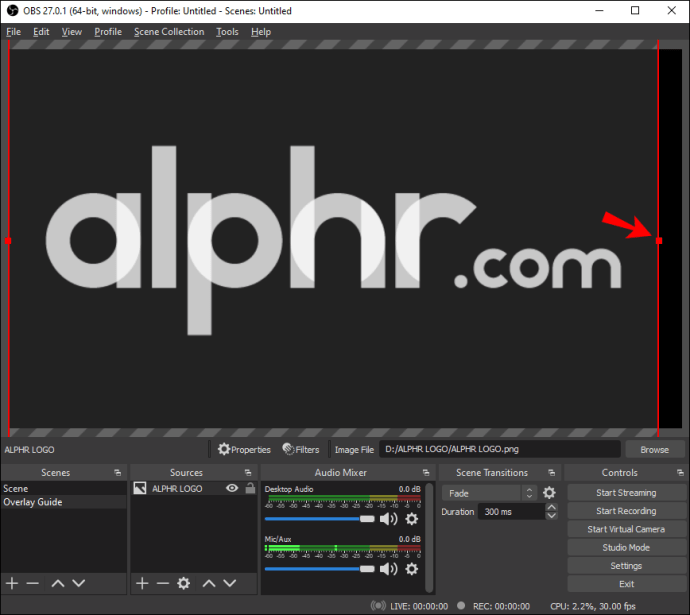Viewport: 690px width, 615px height.
Task: Click Audio Mixer vertical scrollbar
Action: [430, 538]
